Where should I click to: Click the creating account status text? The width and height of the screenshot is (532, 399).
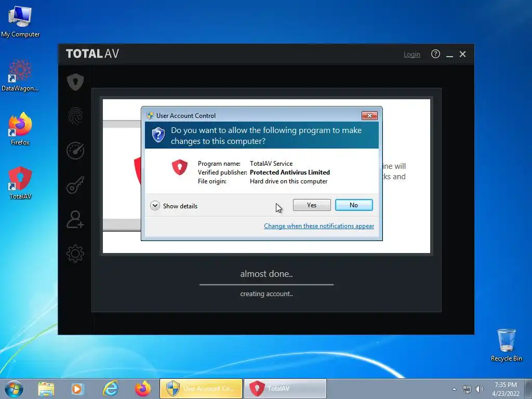[x=267, y=294]
